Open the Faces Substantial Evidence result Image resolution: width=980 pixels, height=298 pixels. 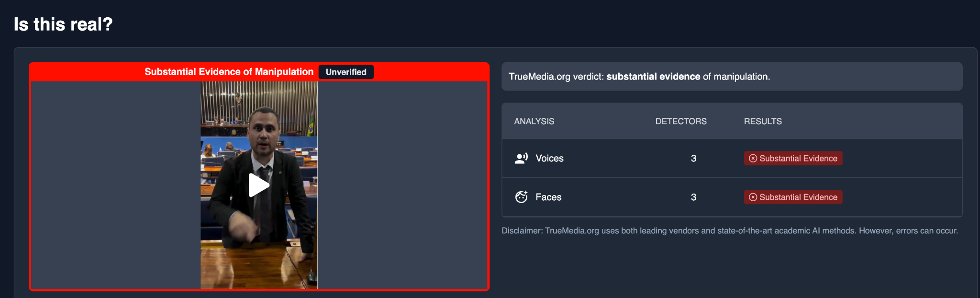(x=793, y=197)
